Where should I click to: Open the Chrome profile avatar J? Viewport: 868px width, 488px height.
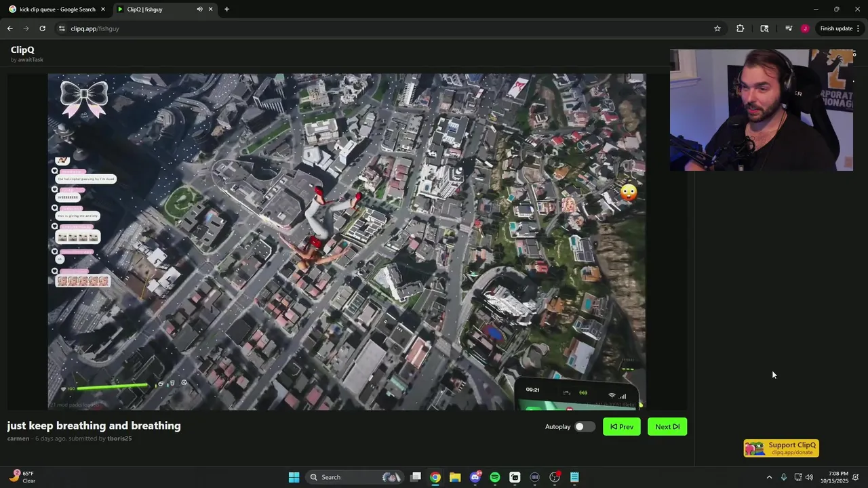tap(804, 28)
